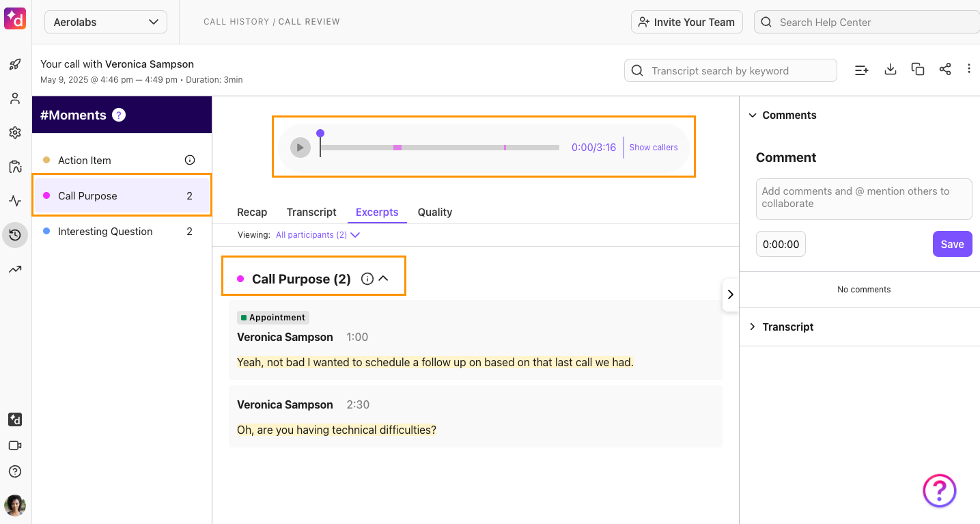Open the contacts person sidebar icon

pos(15,98)
